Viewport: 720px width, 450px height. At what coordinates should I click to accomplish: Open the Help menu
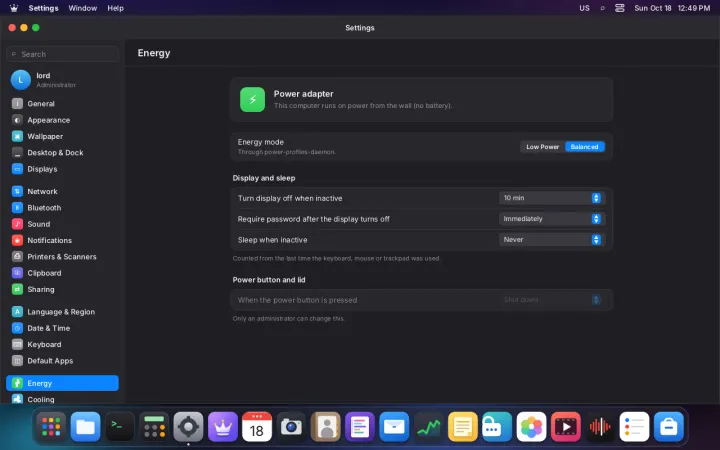(x=115, y=8)
